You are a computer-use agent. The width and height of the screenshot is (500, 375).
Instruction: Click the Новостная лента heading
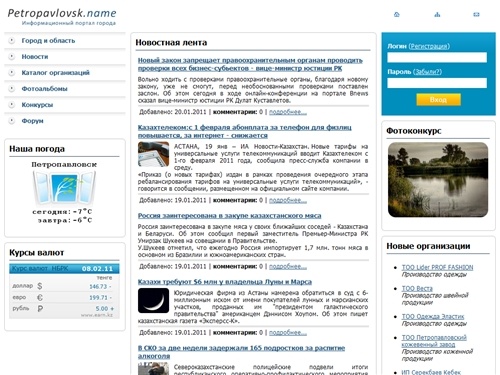(x=171, y=42)
